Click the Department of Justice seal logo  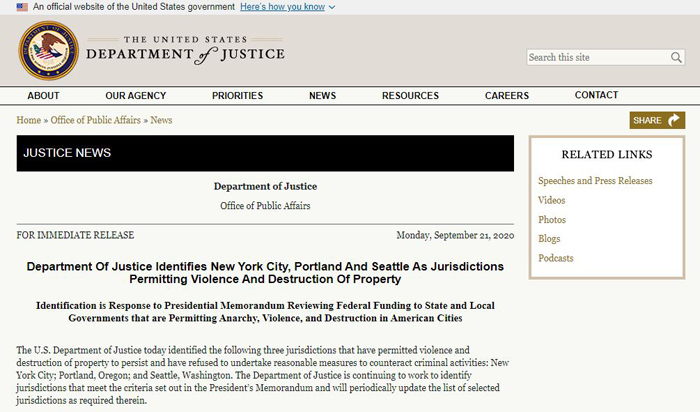(48, 50)
